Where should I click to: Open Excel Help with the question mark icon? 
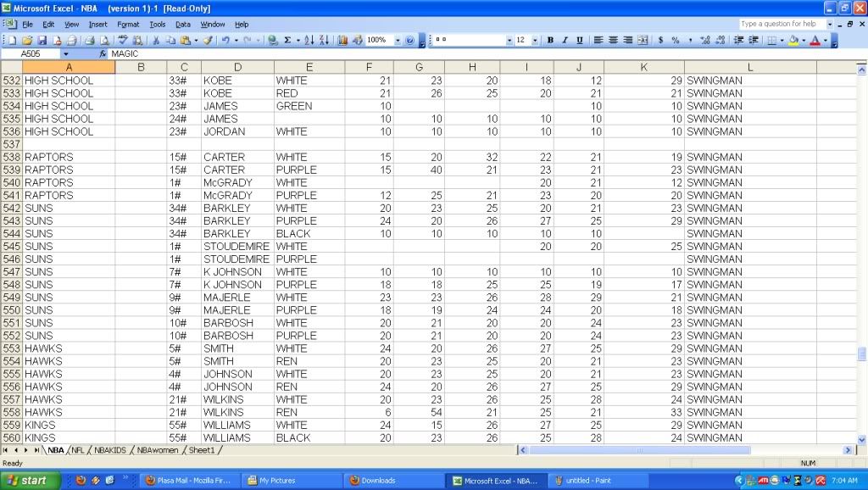409,41
